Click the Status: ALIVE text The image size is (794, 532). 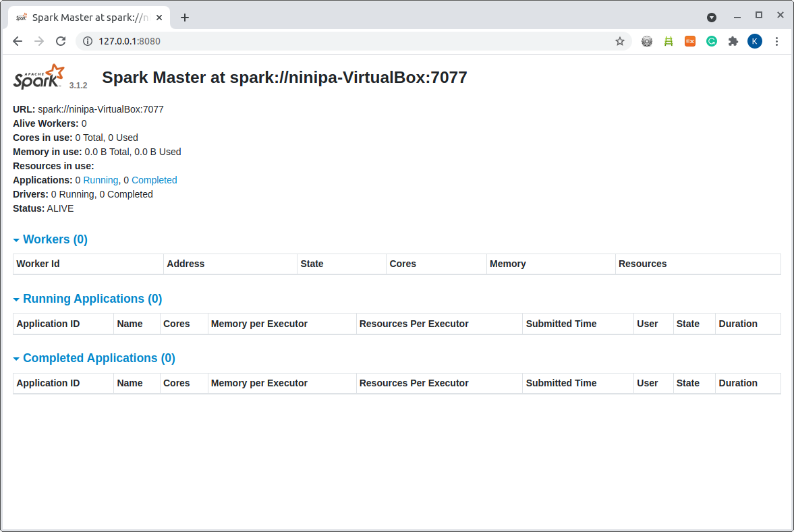43,208
